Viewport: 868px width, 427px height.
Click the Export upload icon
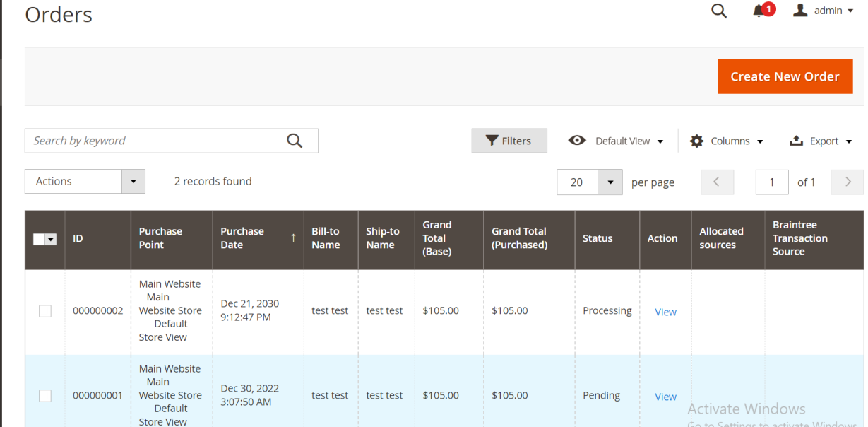pyautogui.click(x=796, y=141)
